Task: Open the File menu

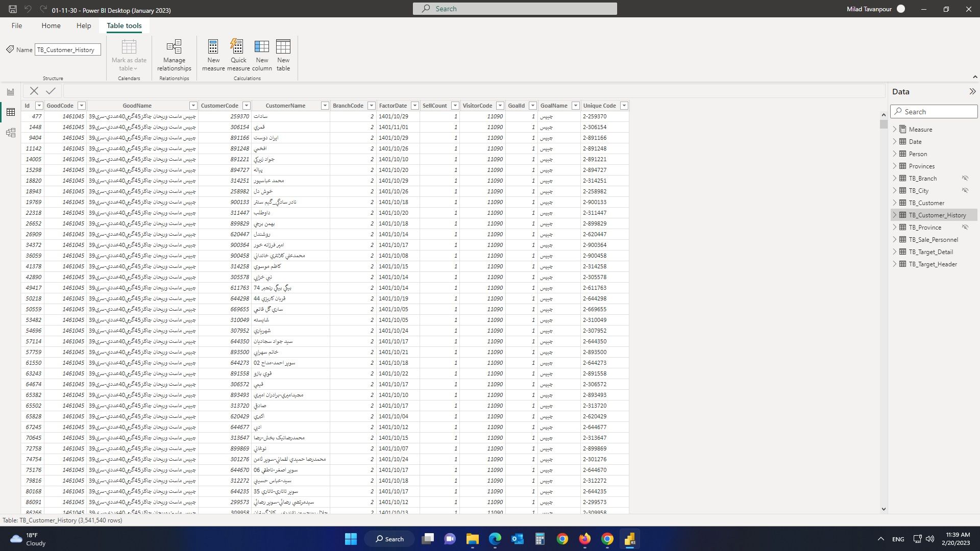Action: 17,26
